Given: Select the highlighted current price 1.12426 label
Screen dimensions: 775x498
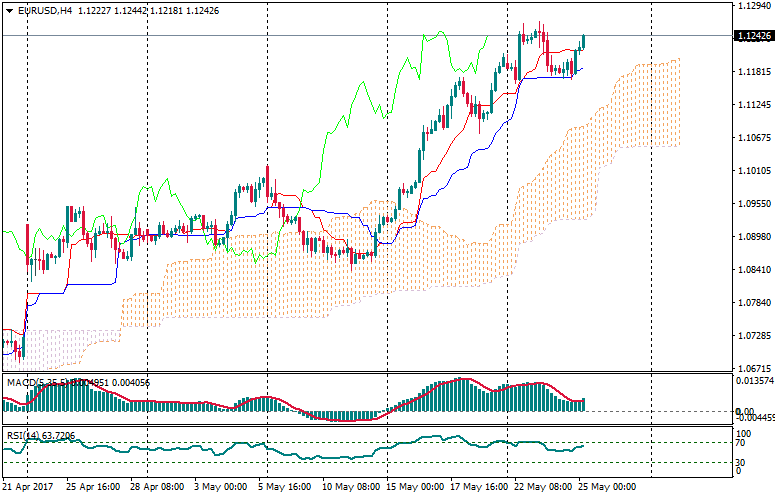Looking at the screenshot, I should (753, 36).
